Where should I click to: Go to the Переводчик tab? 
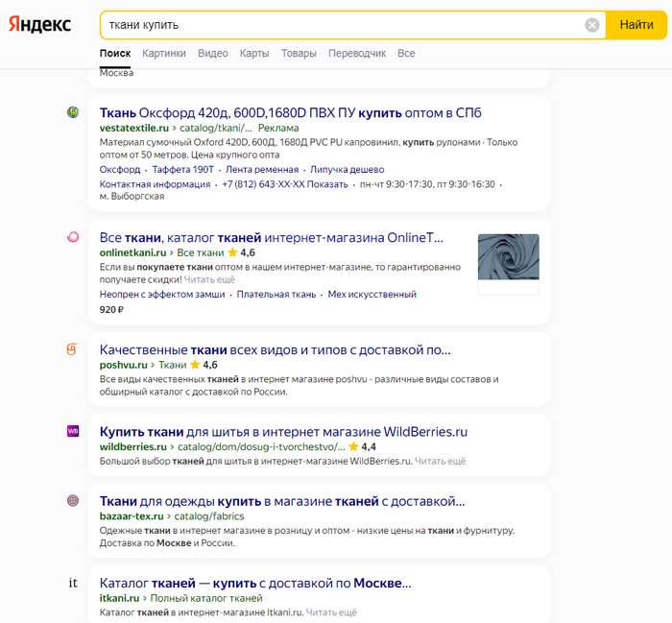click(x=357, y=54)
